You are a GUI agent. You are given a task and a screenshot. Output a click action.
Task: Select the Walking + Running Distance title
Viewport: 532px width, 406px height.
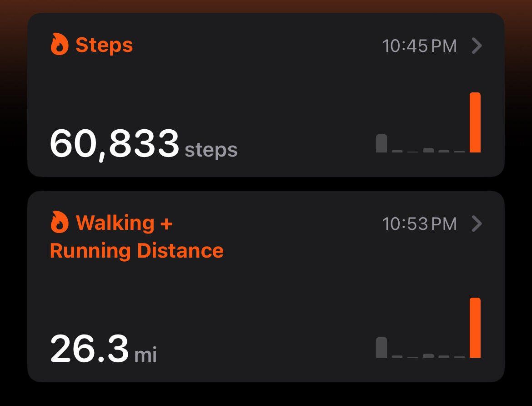[x=137, y=237]
